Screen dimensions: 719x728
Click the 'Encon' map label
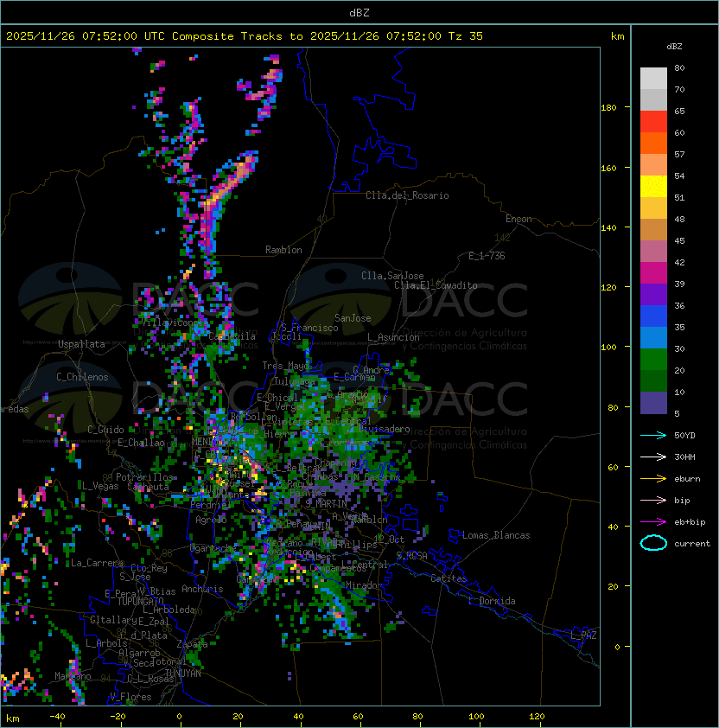[x=519, y=219]
